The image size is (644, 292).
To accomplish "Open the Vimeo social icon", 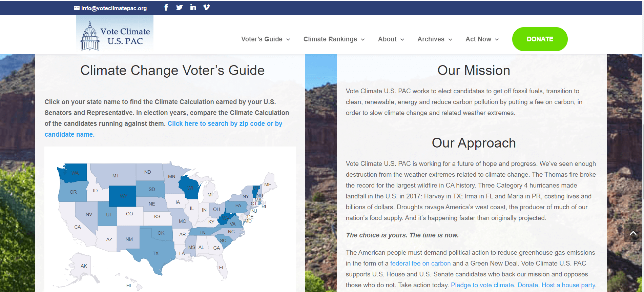I will 206,7.
